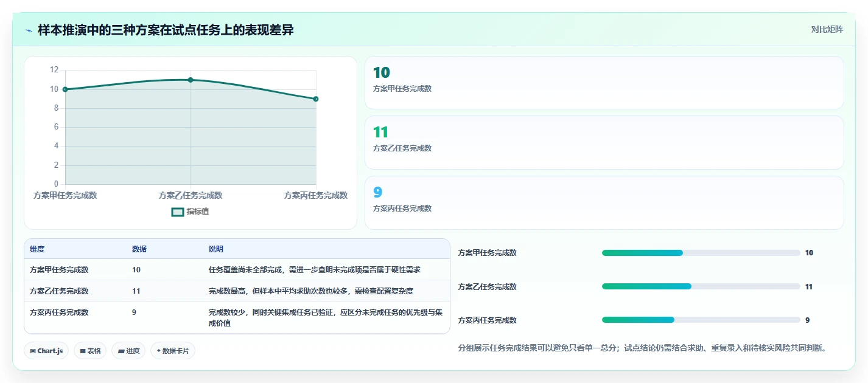Click the 方案甲任务完成数 progress bar
The image size is (868, 383).
click(701, 253)
